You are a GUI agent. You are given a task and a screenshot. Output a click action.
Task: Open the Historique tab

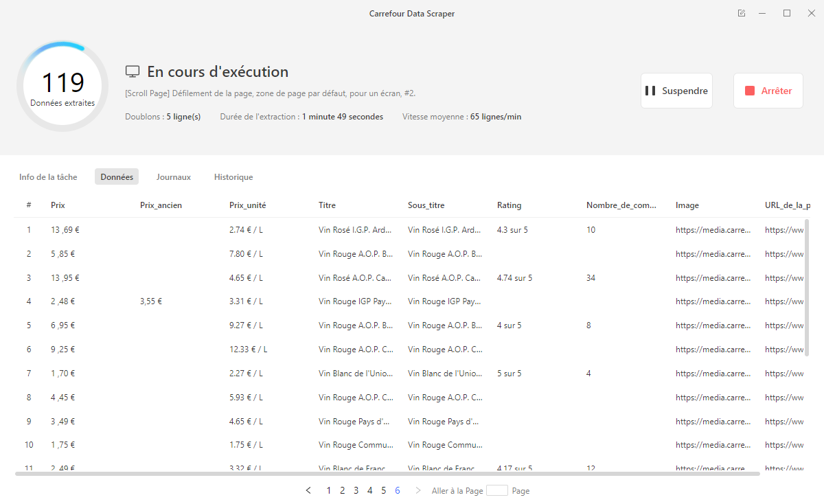pyautogui.click(x=233, y=177)
